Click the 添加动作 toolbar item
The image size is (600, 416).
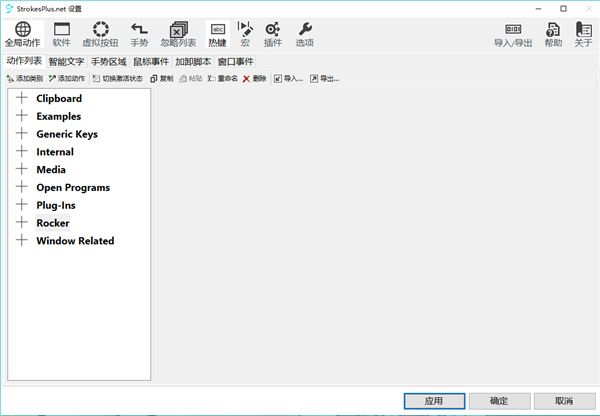tap(67, 78)
